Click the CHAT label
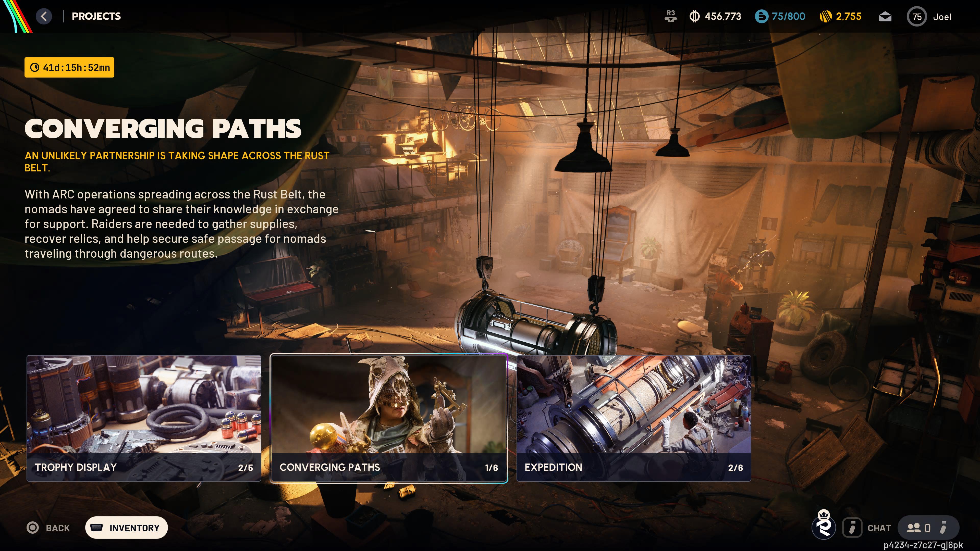 coord(879,528)
